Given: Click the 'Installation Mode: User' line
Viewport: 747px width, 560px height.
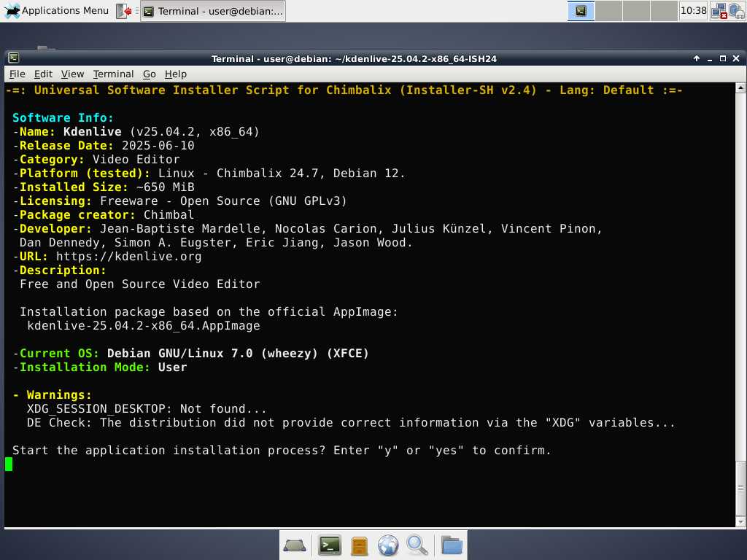Looking at the screenshot, I should pyautogui.click(x=100, y=367).
